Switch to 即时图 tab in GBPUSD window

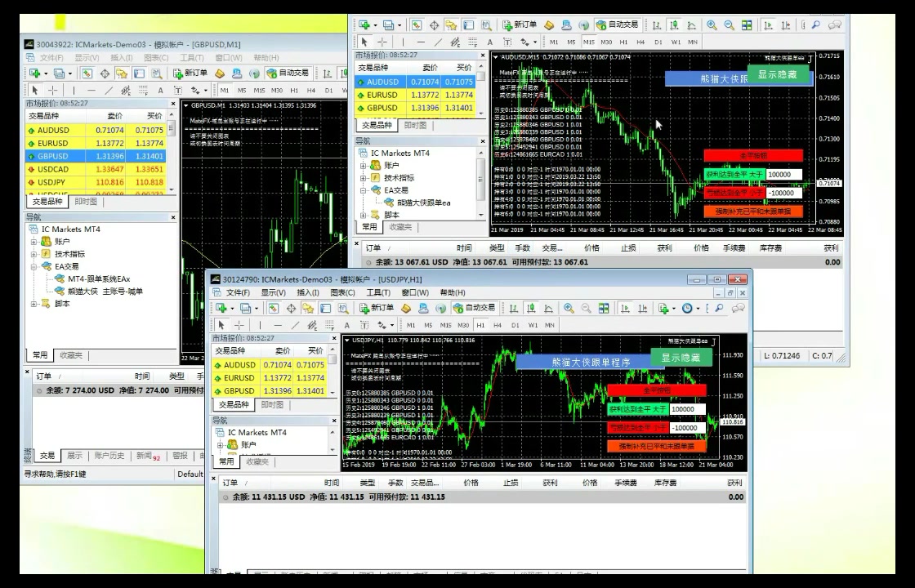tap(86, 202)
